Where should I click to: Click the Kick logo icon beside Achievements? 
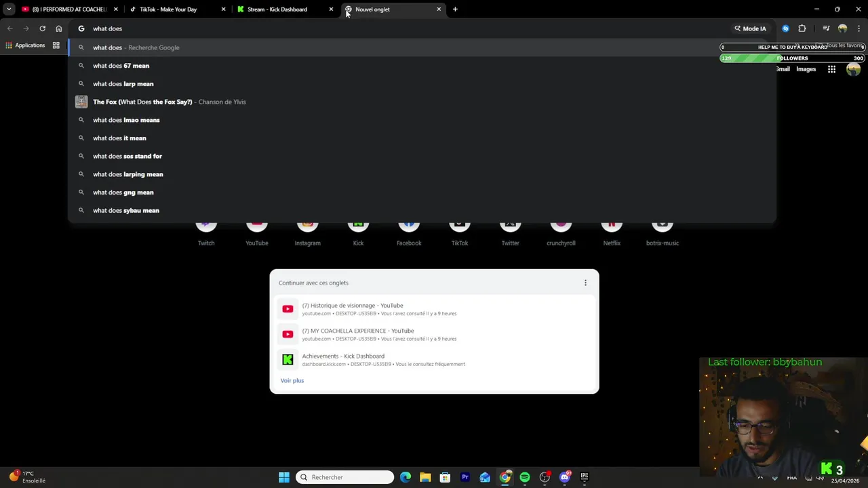[x=288, y=360]
